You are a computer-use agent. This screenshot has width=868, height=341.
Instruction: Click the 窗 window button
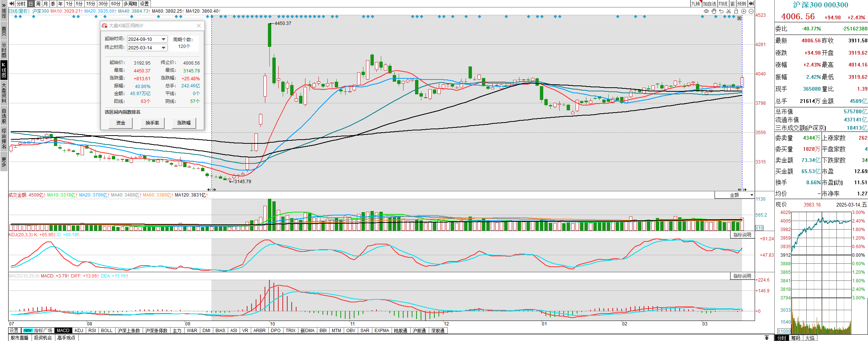point(732,4)
